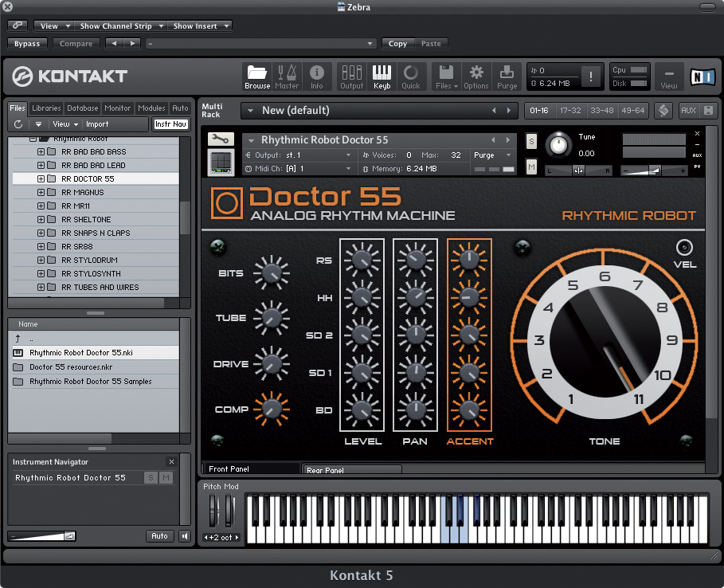Click the Copy button
Screen dimensions: 724x588
(x=397, y=43)
